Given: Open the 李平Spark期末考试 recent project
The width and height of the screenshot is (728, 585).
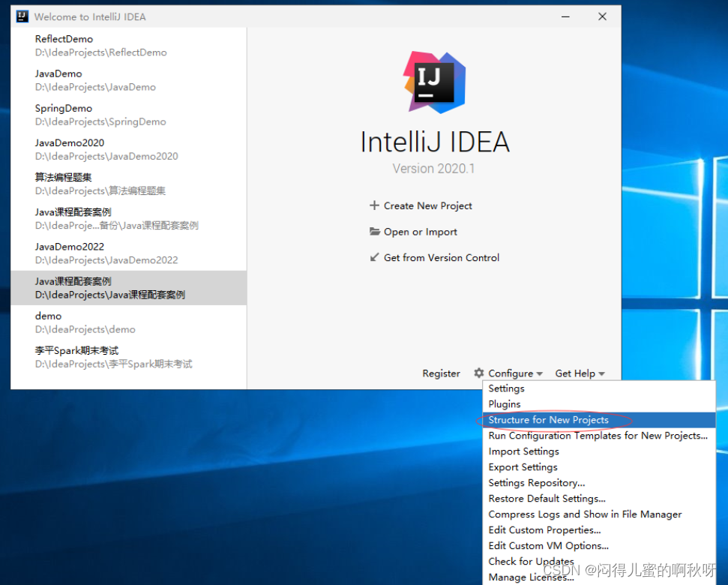Looking at the screenshot, I should click(129, 357).
